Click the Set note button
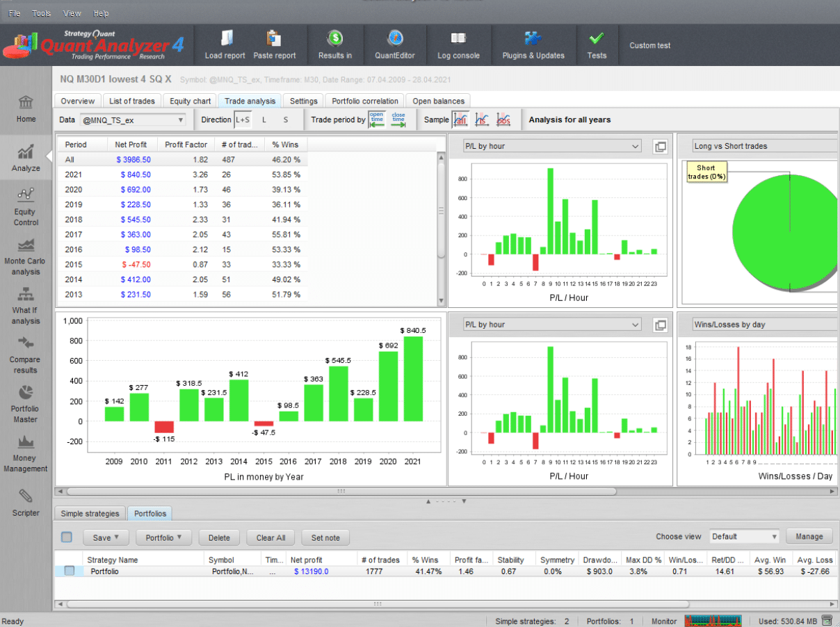840x627 pixels. (325, 537)
